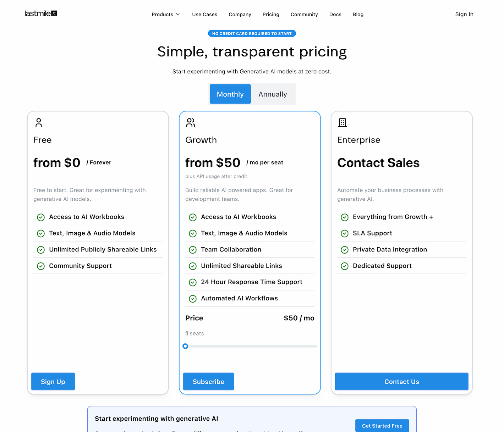Click the two-people icon on Growth plan
The image size is (504, 432).
[191, 122]
